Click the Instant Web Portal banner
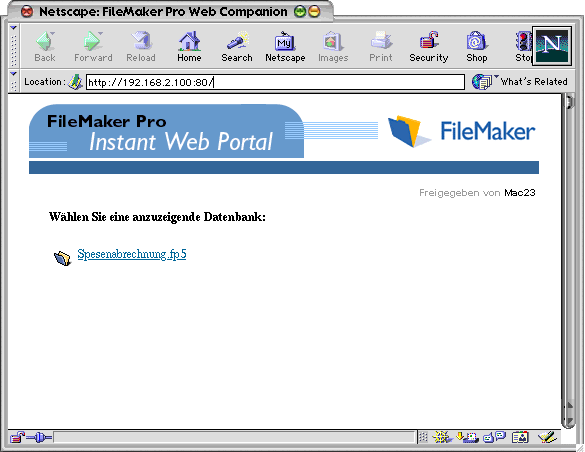585x452 pixels. click(166, 131)
